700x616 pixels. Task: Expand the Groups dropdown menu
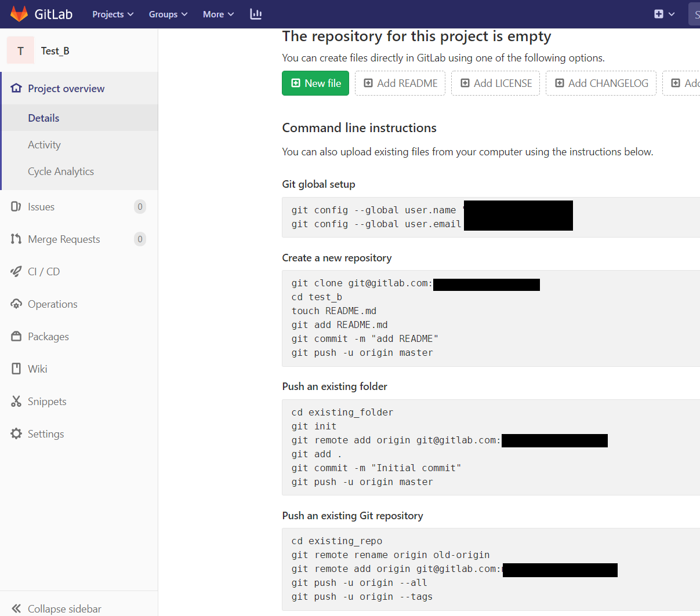[168, 14]
